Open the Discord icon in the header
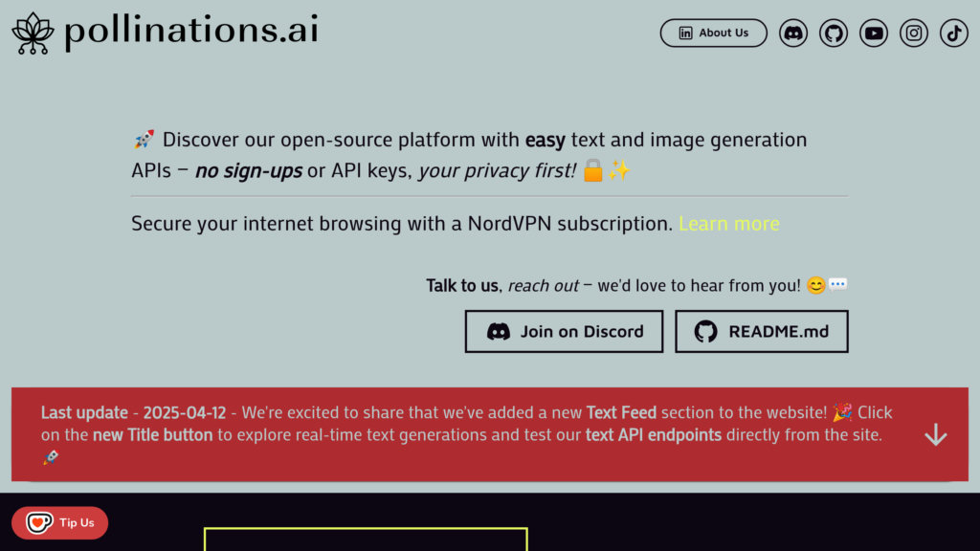The height and width of the screenshot is (551, 980). 793,33
